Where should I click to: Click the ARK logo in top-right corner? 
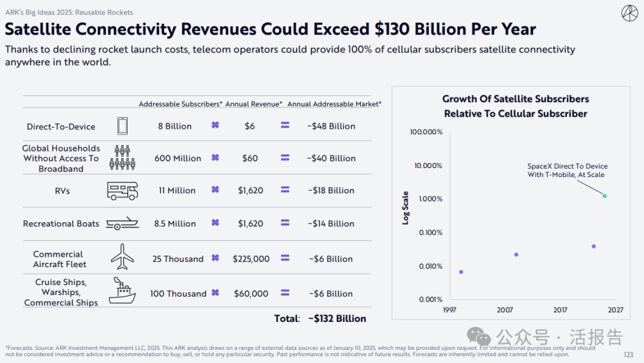[629, 14]
